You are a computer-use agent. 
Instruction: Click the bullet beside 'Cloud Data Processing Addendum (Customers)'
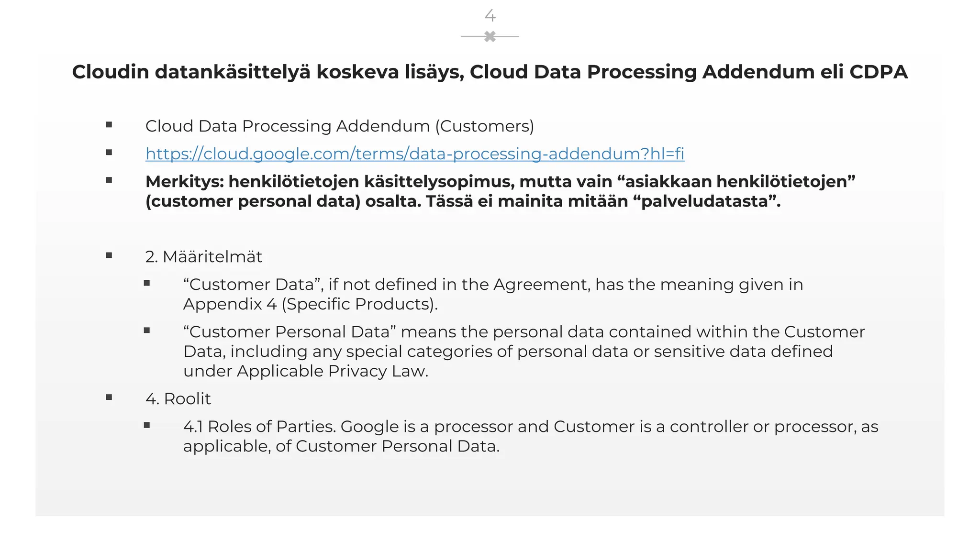(109, 125)
